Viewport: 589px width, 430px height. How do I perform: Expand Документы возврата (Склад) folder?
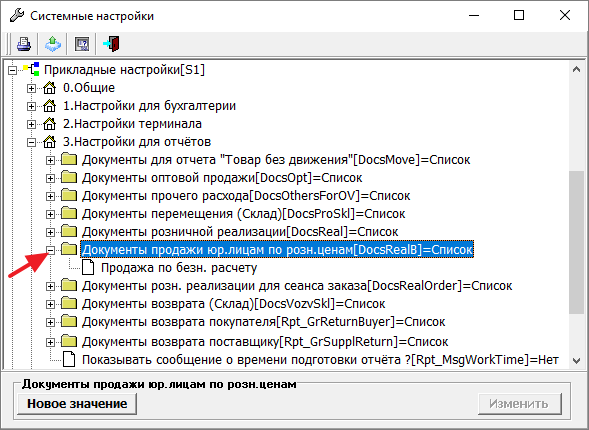click(x=50, y=304)
